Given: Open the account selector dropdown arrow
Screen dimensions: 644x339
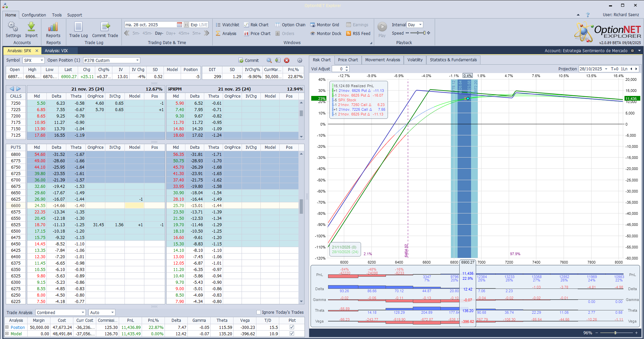Looking at the screenshot, I should [x=639, y=51].
